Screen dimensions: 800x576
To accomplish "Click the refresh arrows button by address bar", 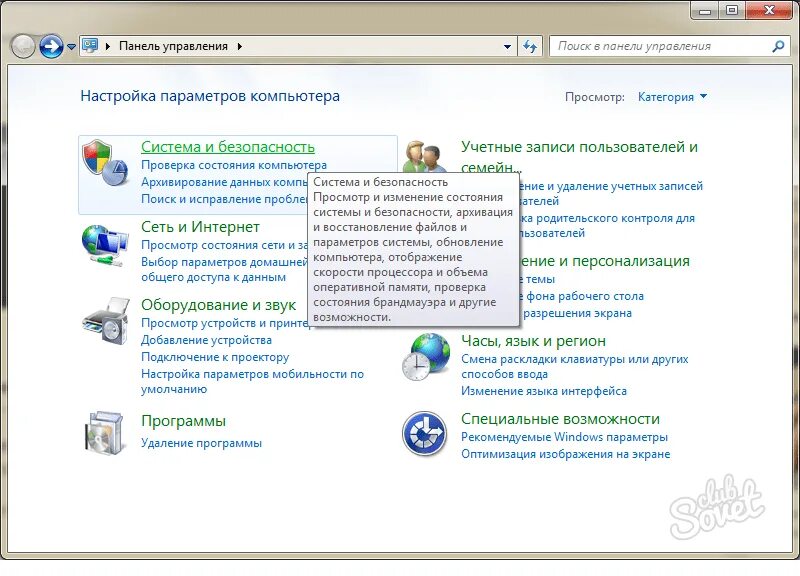I will coord(530,46).
